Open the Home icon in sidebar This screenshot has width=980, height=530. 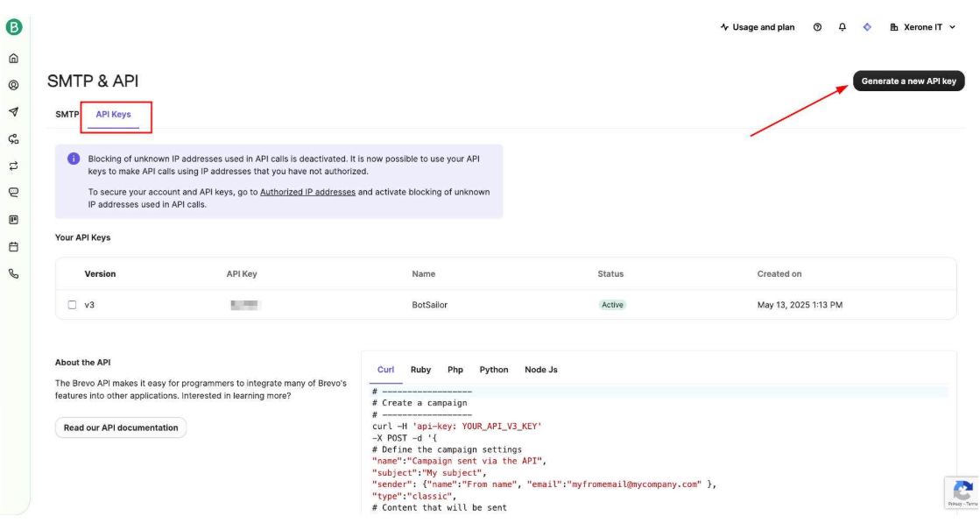point(14,58)
